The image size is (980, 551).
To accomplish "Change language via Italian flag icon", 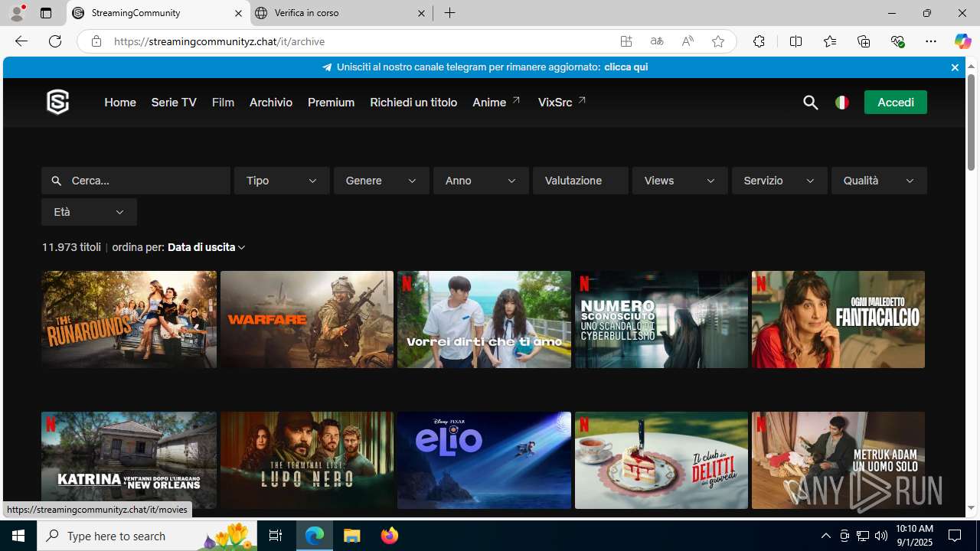I will click(x=841, y=103).
